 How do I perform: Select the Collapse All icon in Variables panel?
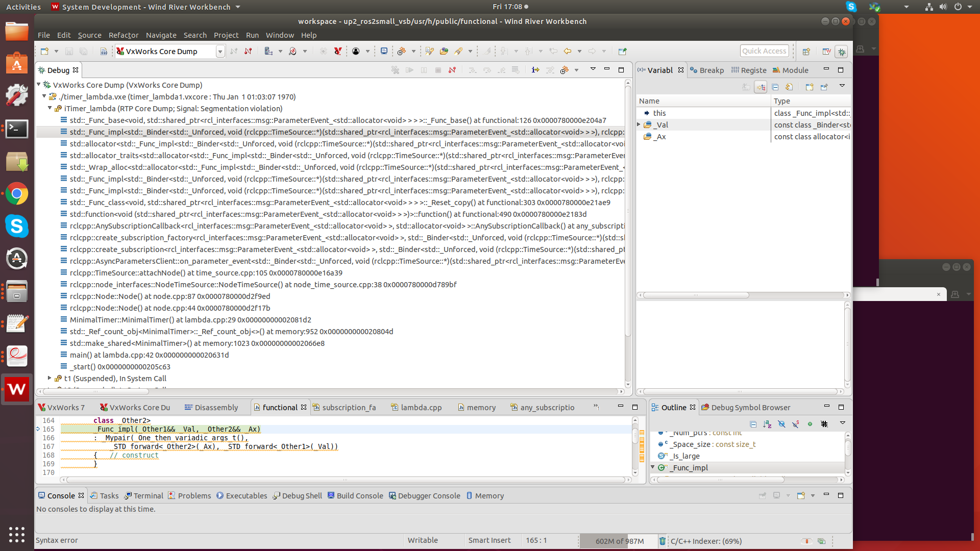[x=775, y=87]
